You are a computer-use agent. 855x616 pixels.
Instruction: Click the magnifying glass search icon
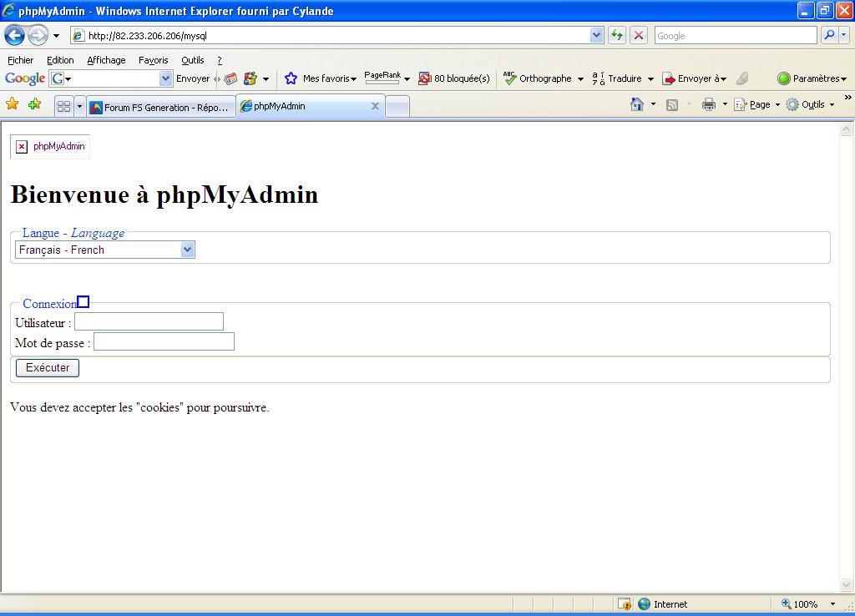click(829, 35)
